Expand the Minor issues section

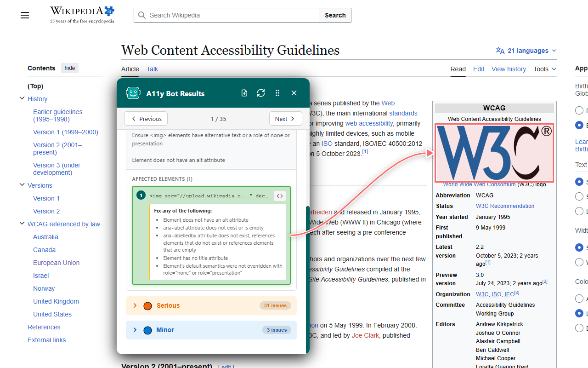pyautogui.click(x=211, y=330)
